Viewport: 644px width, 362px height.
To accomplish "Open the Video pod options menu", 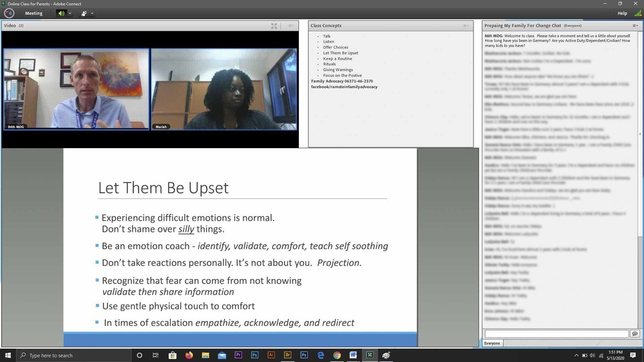I will coord(290,26).
